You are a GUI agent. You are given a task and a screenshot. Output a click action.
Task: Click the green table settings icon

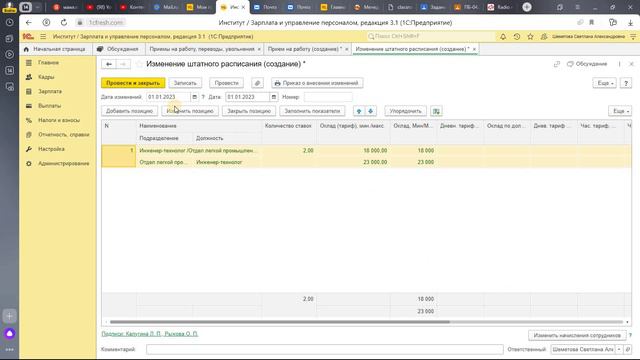pos(436,111)
